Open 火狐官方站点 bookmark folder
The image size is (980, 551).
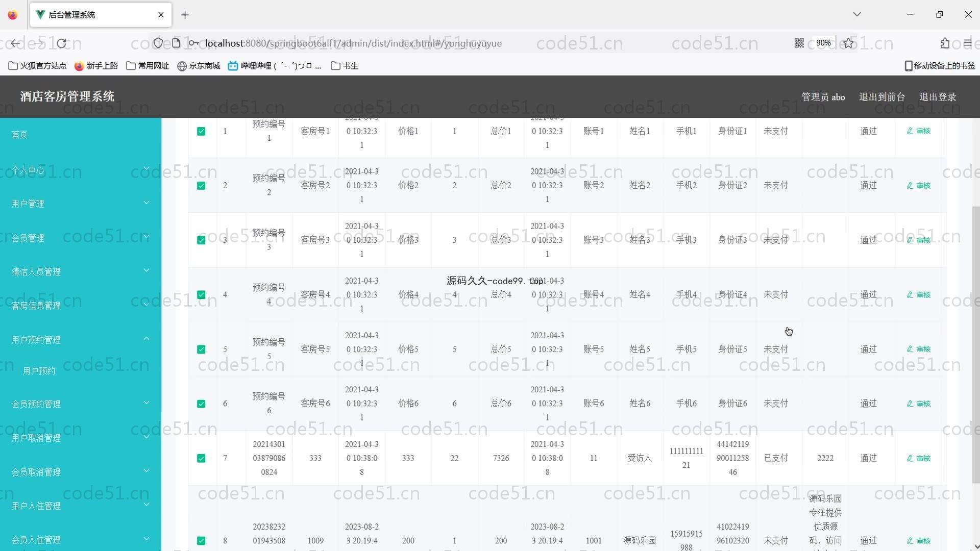38,66
